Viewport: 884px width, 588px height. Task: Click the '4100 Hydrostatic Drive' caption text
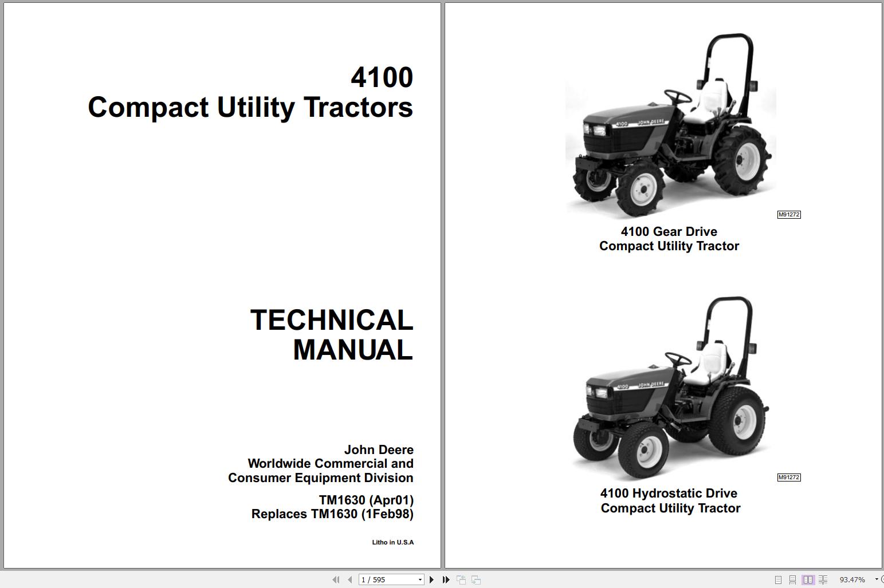pos(669,493)
